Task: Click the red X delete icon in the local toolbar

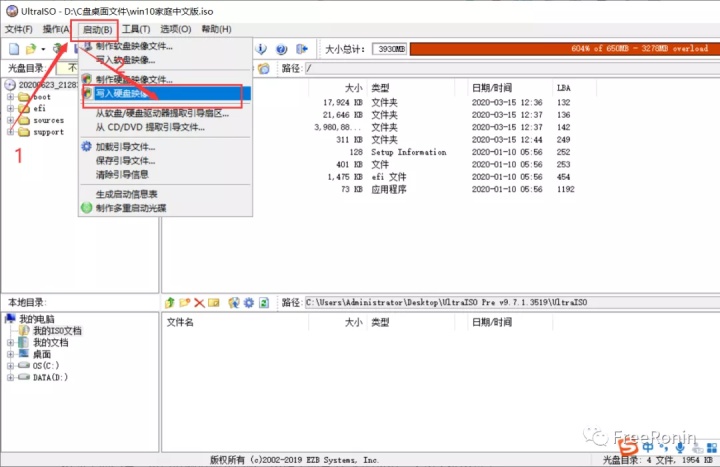Action: coord(199,303)
